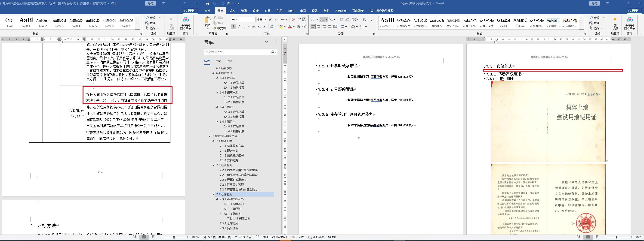The image size is (644, 241).
Task: Click the search magnifier in navigation pane
Action: (x=272, y=52)
